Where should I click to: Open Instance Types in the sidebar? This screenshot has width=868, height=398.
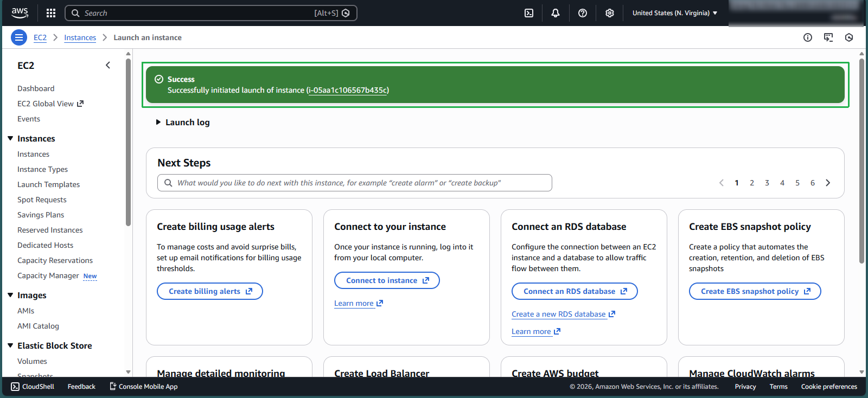[x=42, y=169]
